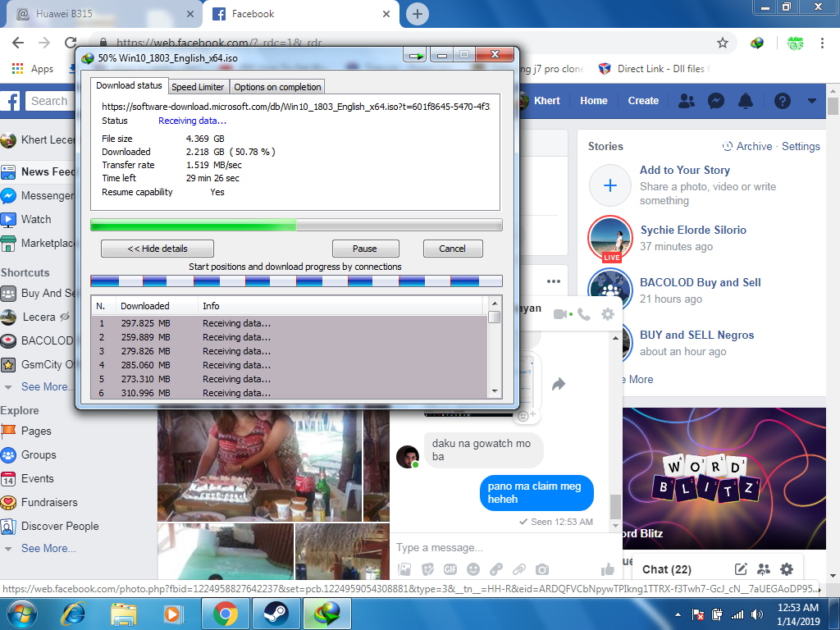Click the green download progress bar
Viewport: 840px width, 630px height.
coord(296,225)
